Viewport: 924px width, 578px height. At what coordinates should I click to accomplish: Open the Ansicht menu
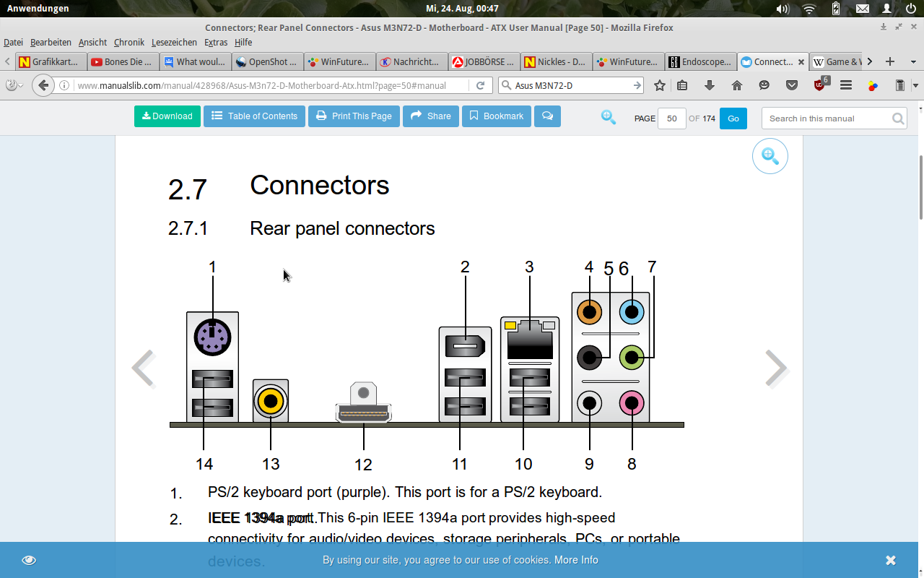(92, 43)
